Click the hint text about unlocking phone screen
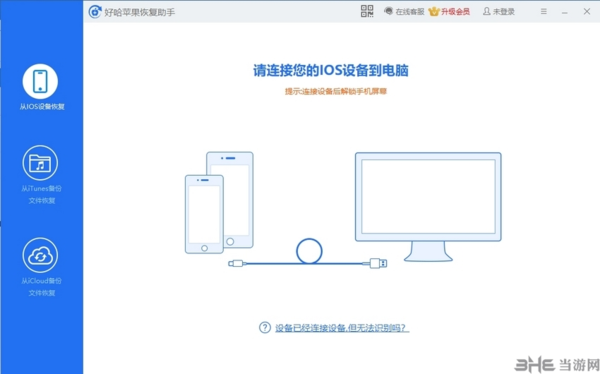Screen dimensions: 600x374 [336, 91]
